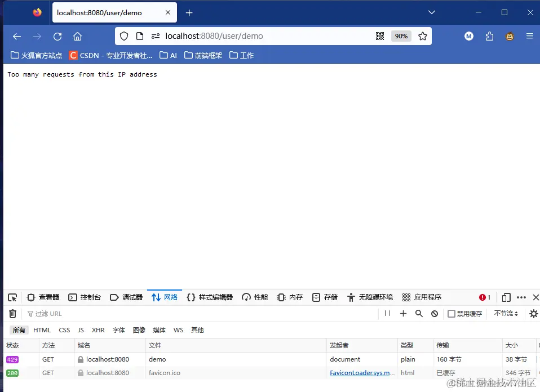Open the Firefox hamburger menu
The image size is (540, 392).
(529, 36)
